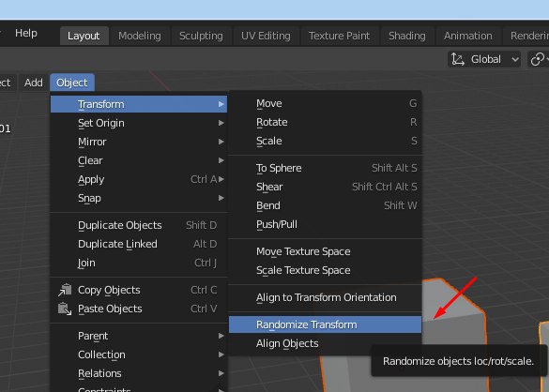Choose Align Objects from Transform submenu

[x=326, y=343]
